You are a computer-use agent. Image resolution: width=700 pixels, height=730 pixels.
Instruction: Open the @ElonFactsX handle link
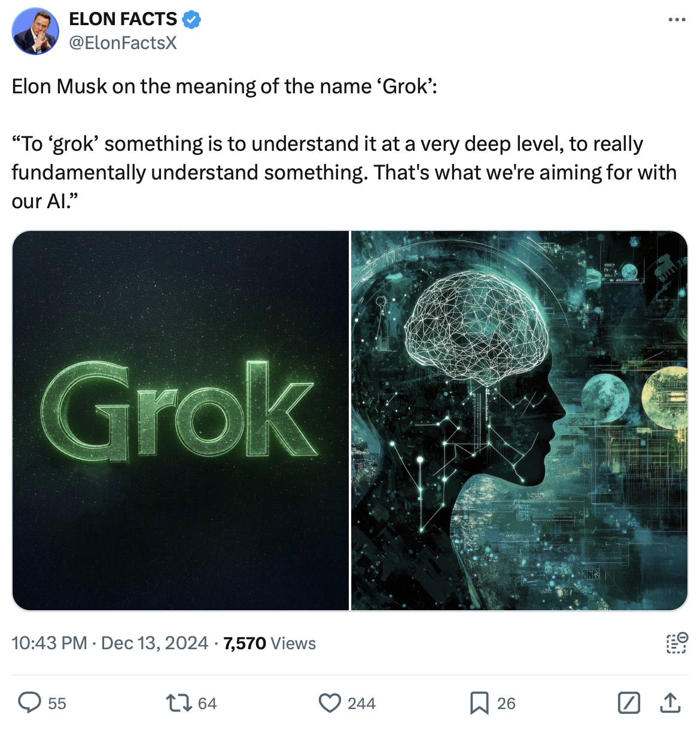pos(123,43)
